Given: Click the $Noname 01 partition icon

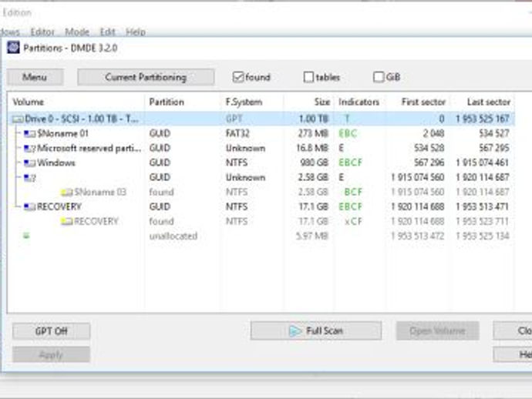Looking at the screenshot, I should click(29, 133).
